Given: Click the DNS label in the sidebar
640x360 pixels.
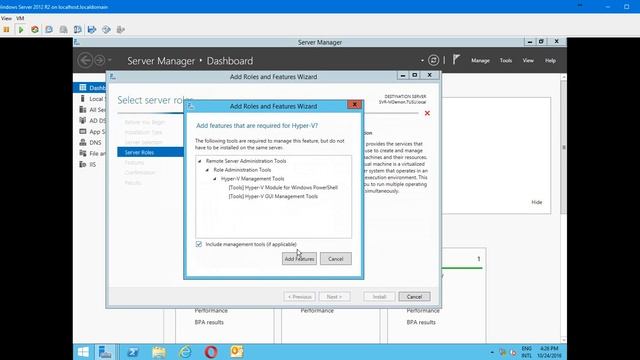Looking at the screenshot, I should (95, 142).
